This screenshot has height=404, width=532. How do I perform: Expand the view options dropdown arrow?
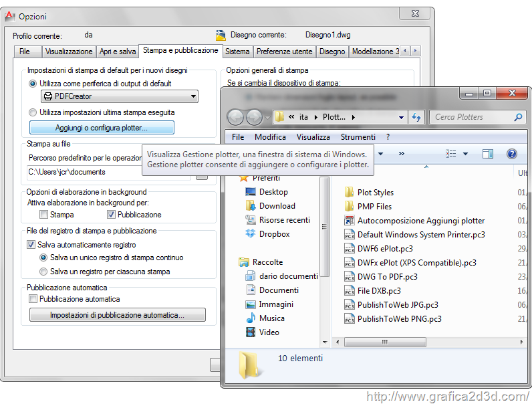466,154
